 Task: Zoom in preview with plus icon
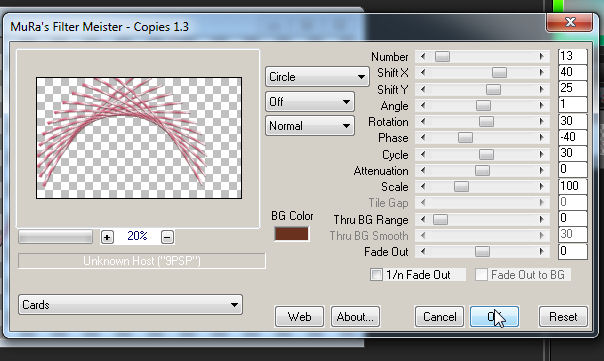(107, 237)
